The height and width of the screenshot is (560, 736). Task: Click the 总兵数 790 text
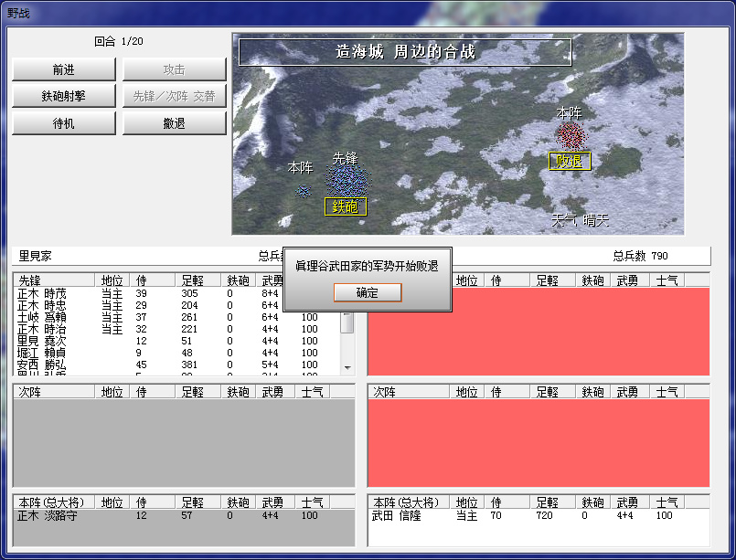pos(640,256)
